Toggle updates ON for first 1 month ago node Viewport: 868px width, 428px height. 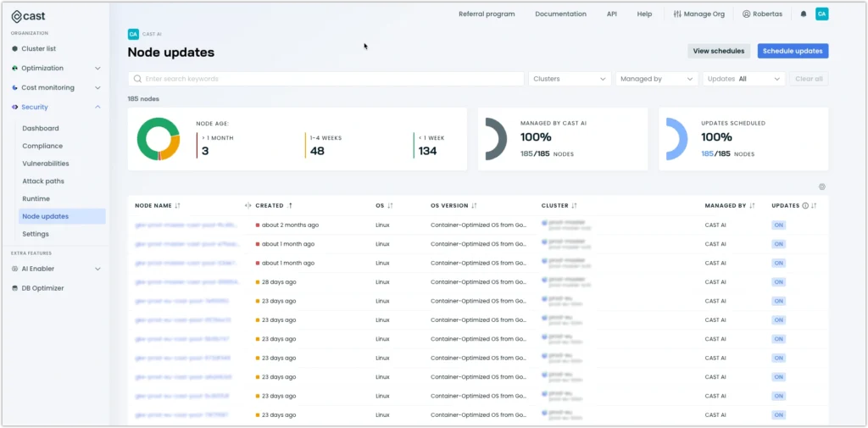tap(779, 244)
